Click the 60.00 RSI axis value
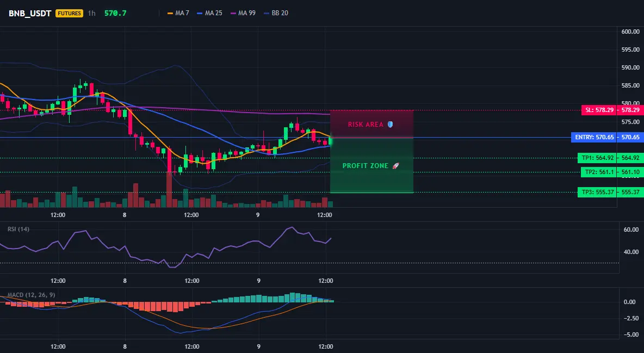 pyautogui.click(x=631, y=230)
